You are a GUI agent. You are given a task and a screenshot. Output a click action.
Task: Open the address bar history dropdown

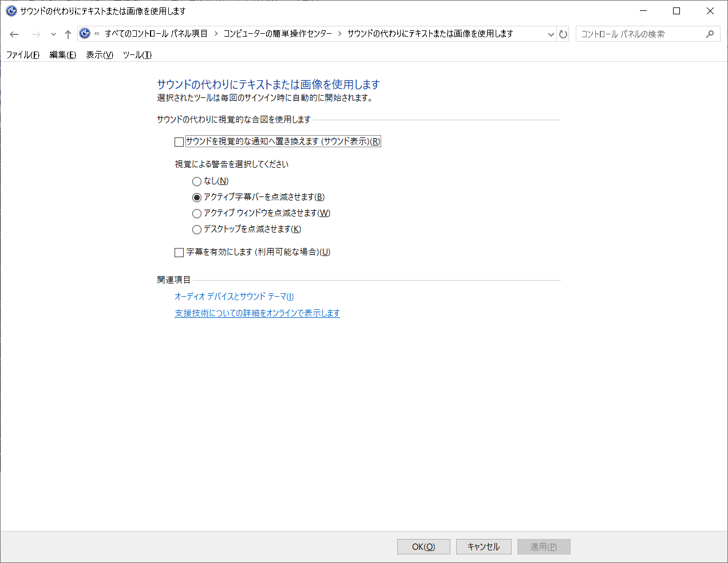[551, 34]
